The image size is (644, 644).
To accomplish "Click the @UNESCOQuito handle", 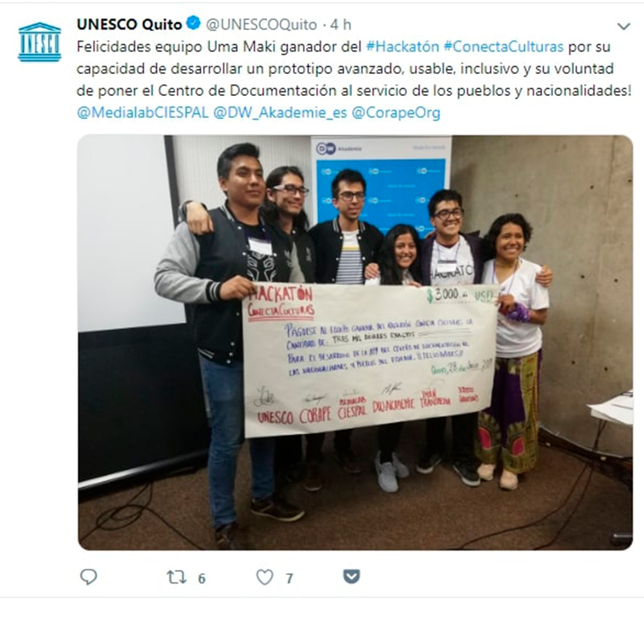I will pos(261,24).
